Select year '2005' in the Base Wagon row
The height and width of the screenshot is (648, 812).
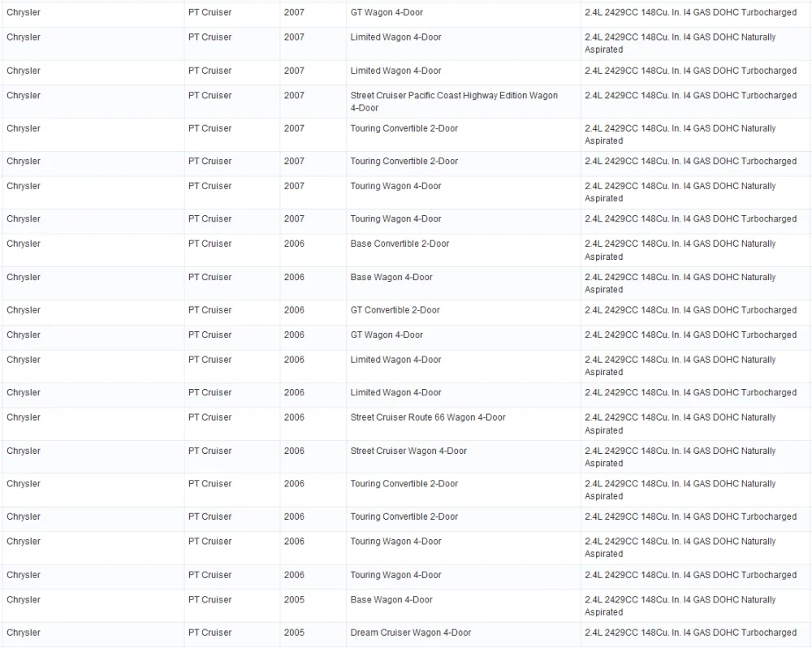coord(294,600)
